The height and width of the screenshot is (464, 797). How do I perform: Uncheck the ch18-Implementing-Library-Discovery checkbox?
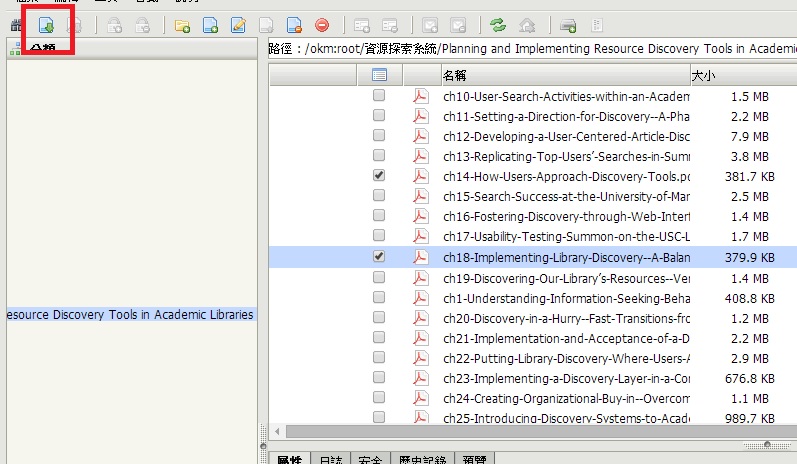point(379,256)
